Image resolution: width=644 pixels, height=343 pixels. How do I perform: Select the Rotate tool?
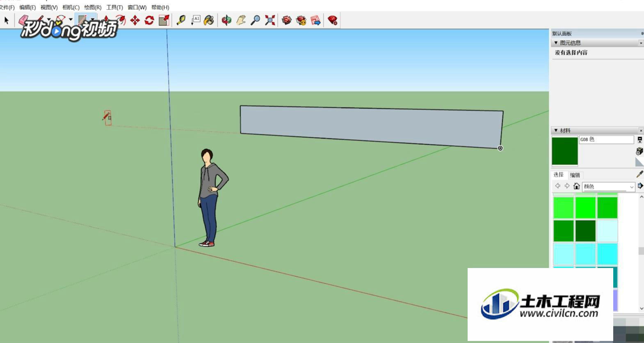(x=149, y=20)
